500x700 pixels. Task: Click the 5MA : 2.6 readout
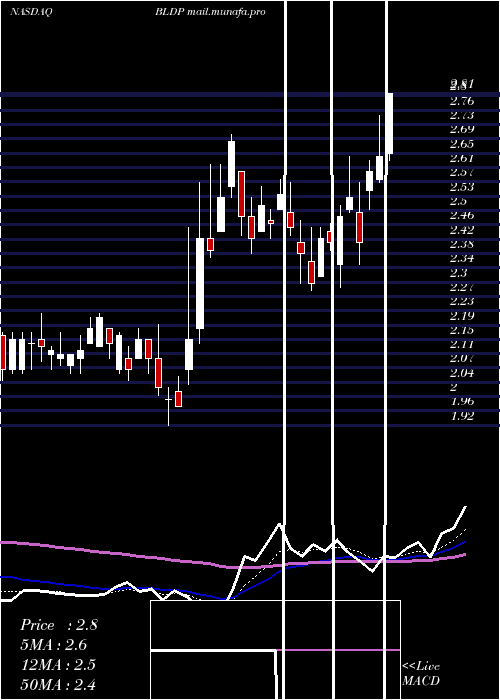[54, 645]
